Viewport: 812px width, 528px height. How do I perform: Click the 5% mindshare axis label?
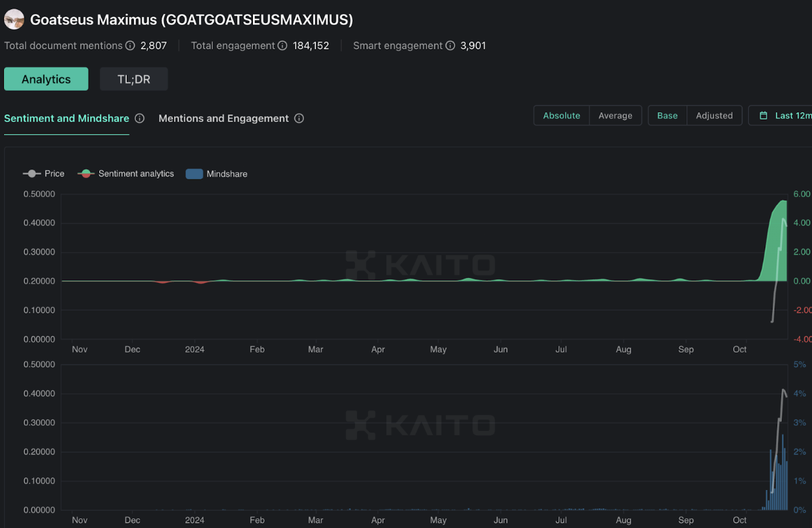[800, 365]
